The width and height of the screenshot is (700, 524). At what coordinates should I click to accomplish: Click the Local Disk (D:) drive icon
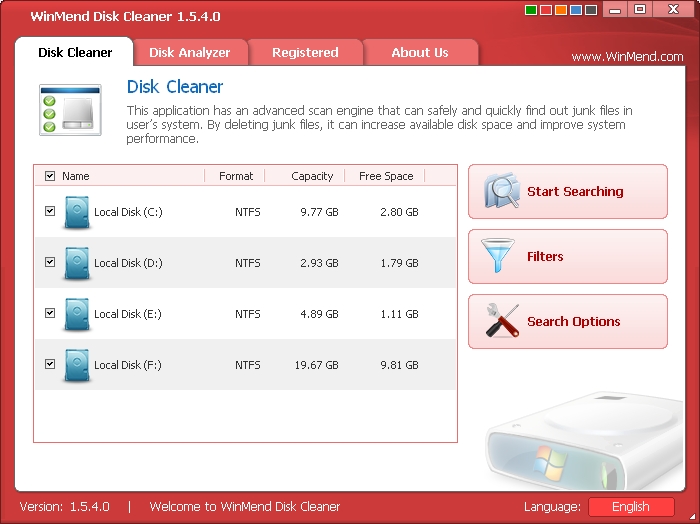(x=77, y=263)
